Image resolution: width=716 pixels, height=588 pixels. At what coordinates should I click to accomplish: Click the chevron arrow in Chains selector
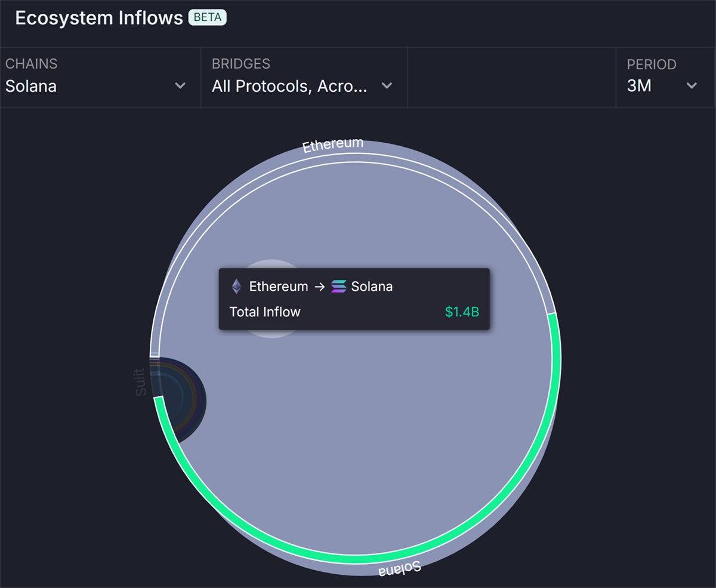180,86
